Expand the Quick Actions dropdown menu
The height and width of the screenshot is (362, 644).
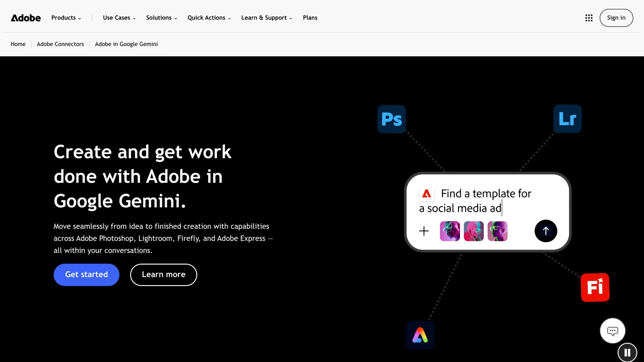pos(209,18)
